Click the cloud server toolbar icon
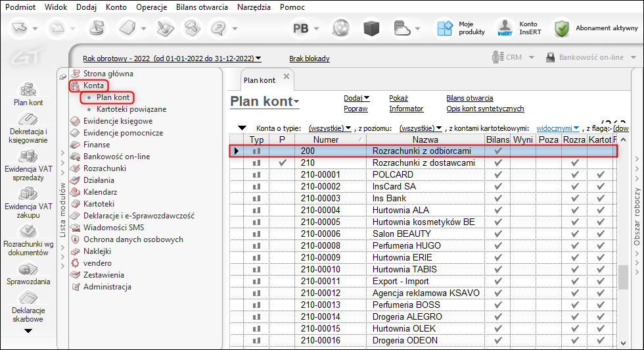The image size is (644, 350). [x=402, y=28]
